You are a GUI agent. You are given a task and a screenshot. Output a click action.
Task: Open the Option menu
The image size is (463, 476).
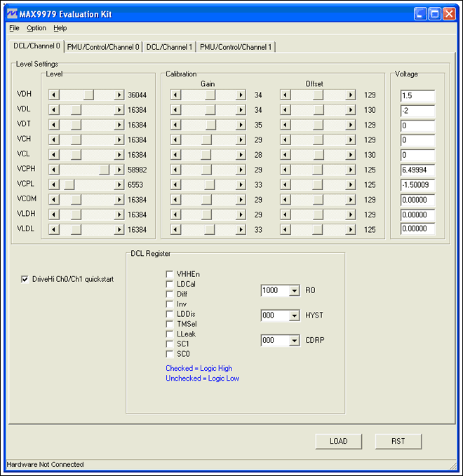coord(36,28)
